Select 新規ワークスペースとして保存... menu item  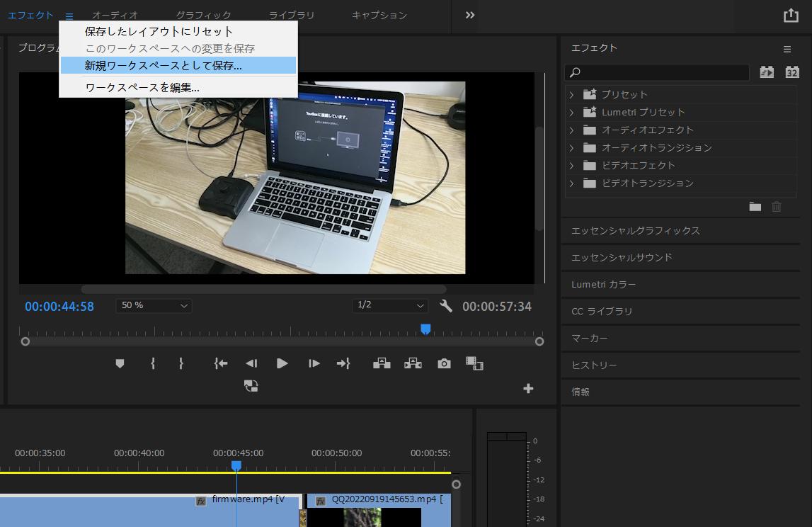point(164,66)
